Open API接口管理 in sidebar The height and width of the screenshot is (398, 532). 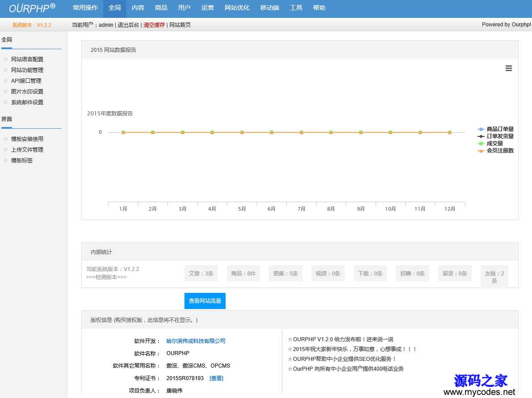tap(26, 81)
